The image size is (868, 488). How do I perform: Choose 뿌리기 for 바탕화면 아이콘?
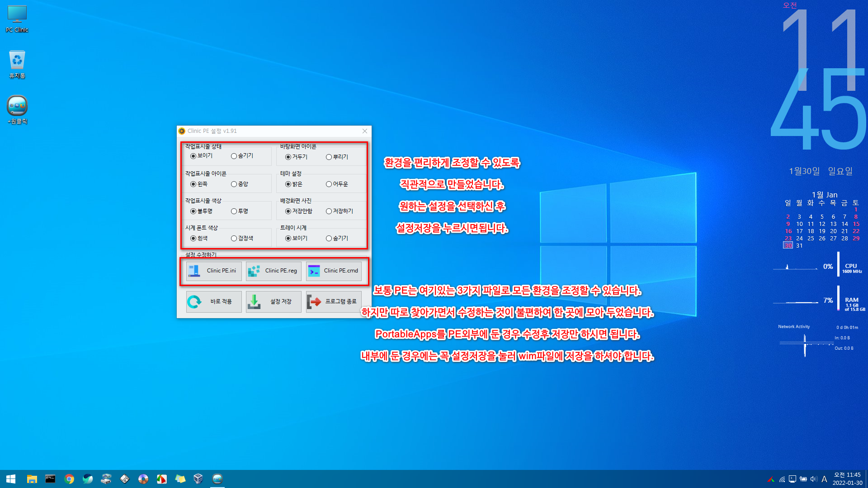point(337,157)
